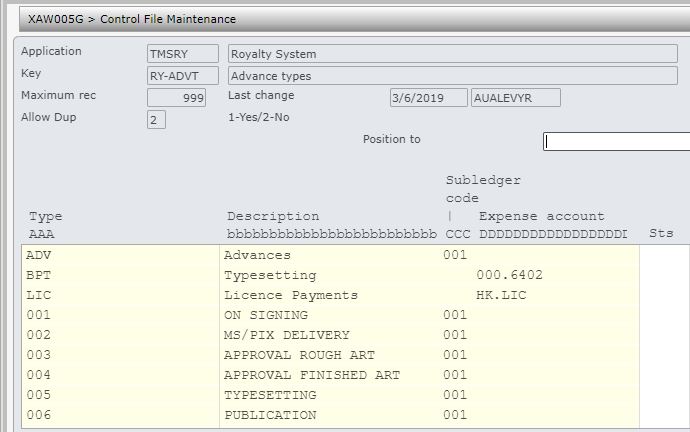Click the Allow Dup value field
690x432 pixels.
[156, 120]
